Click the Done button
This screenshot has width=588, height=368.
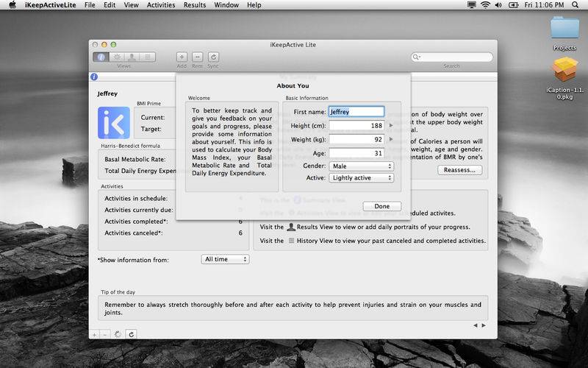381,206
